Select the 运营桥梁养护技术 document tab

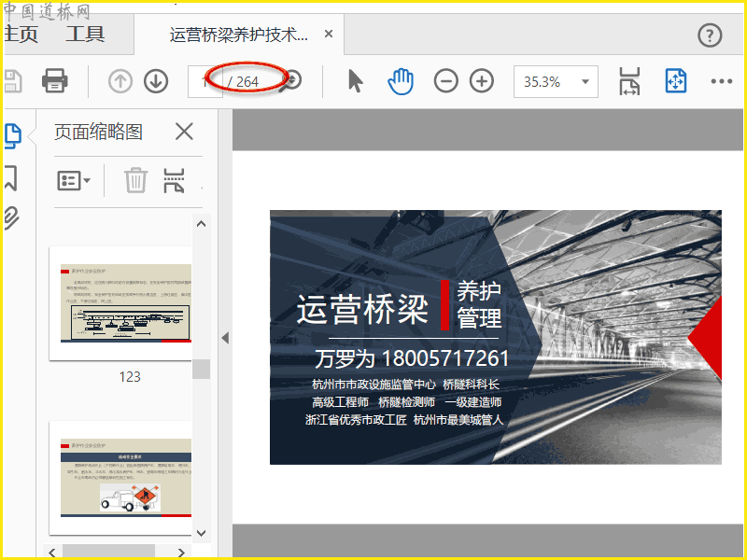(239, 35)
